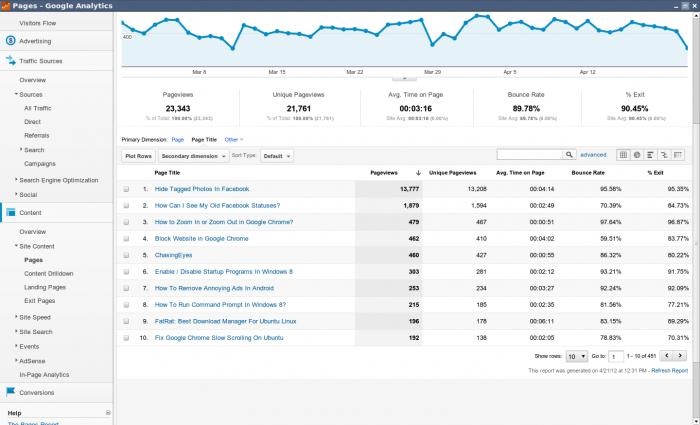700x425 pixels.
Task: Open Visitors Flow in sidebar
Action: (38, 23)
